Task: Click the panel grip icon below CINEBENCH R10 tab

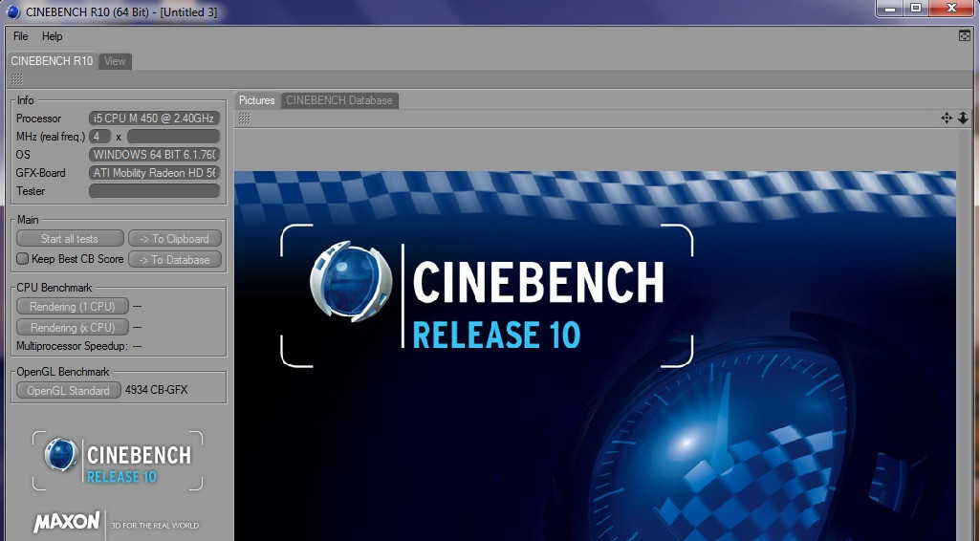Action: 17,78
